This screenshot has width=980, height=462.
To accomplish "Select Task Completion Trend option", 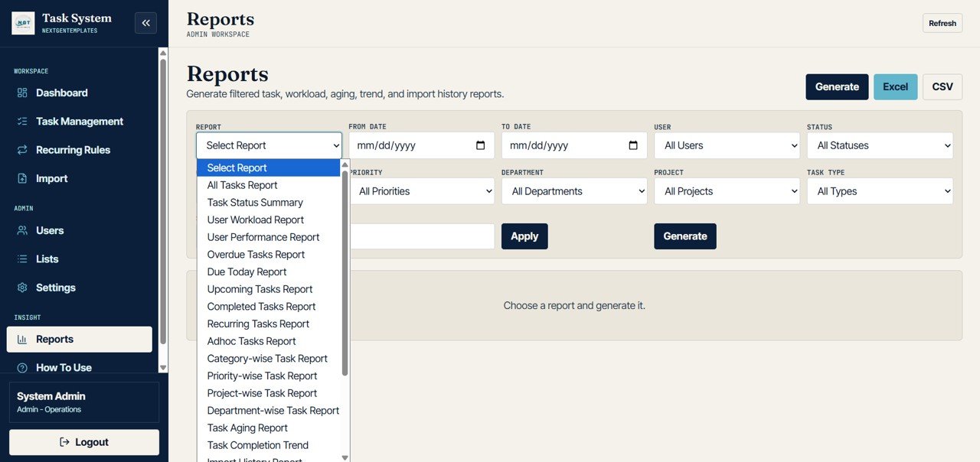I will point(269,445).
